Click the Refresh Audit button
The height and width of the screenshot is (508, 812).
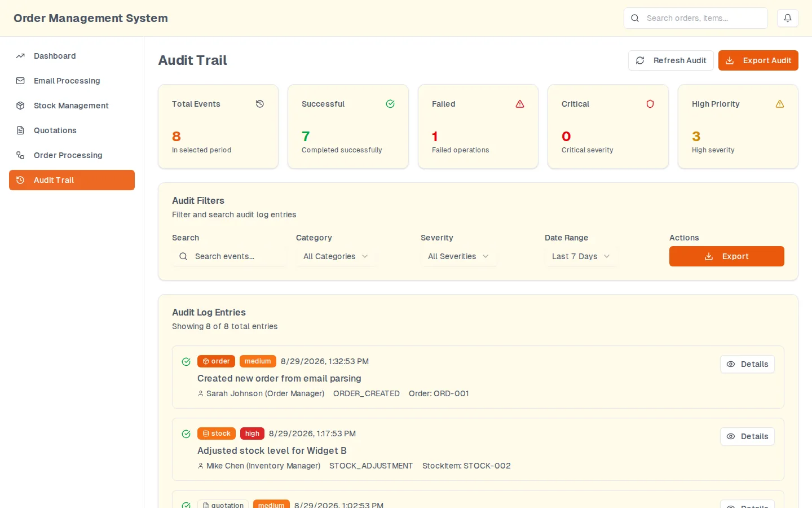671,60
